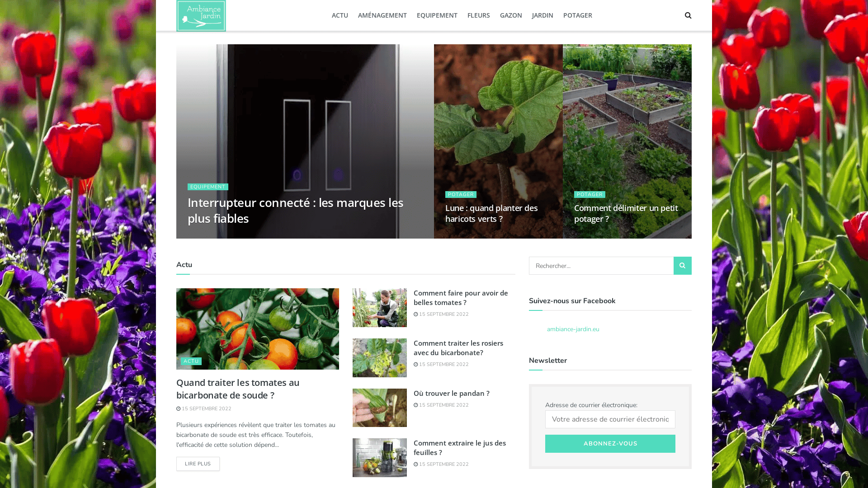Select the GAZON menu item

[511, 15]
